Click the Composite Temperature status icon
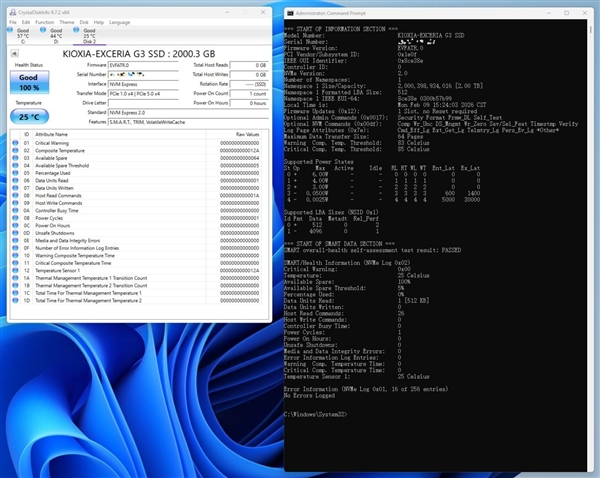This screenshot has width=600, height=478. [x=13, y=151]
